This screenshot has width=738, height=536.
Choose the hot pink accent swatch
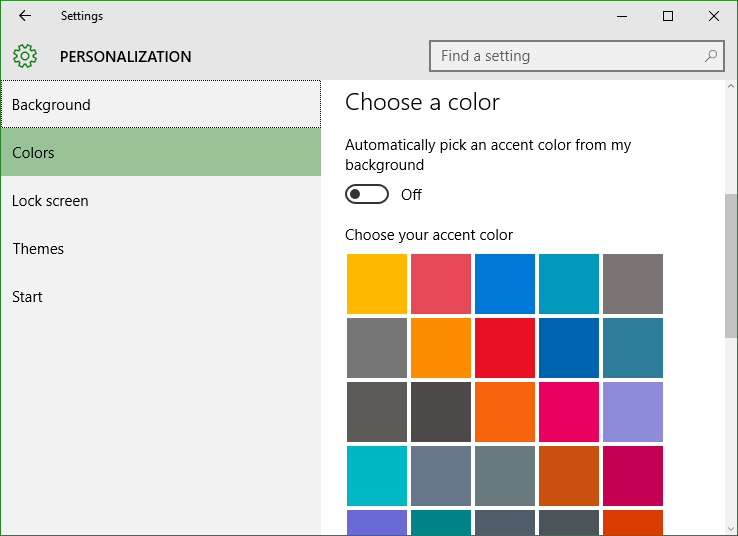(569, 412)
